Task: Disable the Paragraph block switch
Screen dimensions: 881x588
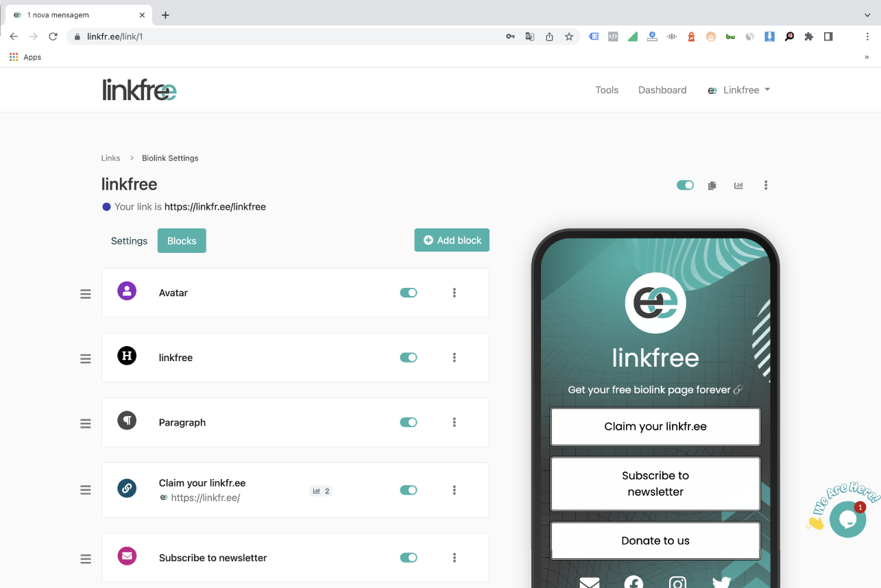Action: pyautogui.click(x=409, y=422)
